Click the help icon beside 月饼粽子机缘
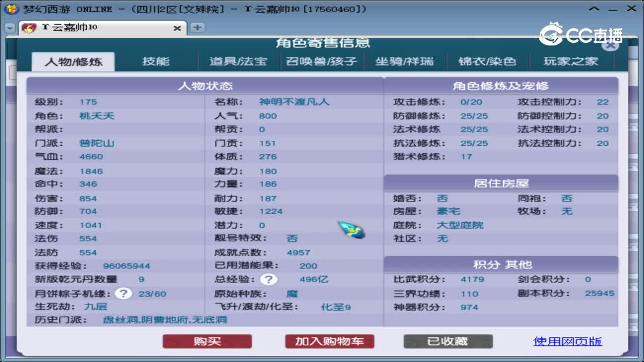This screenshot has height=362, width=644. [123, 294]
